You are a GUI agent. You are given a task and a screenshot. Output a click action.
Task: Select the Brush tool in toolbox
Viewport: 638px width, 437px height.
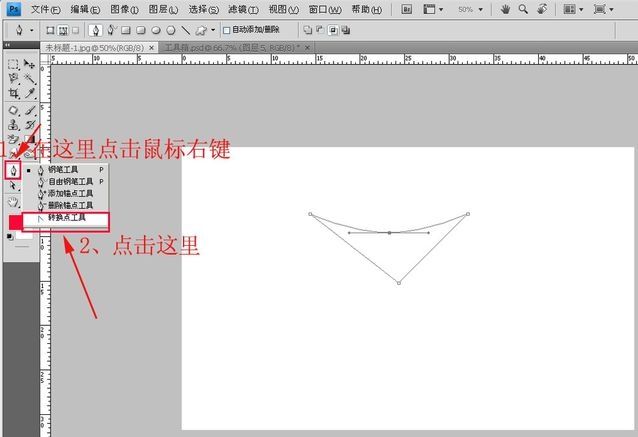coord(29,110)
